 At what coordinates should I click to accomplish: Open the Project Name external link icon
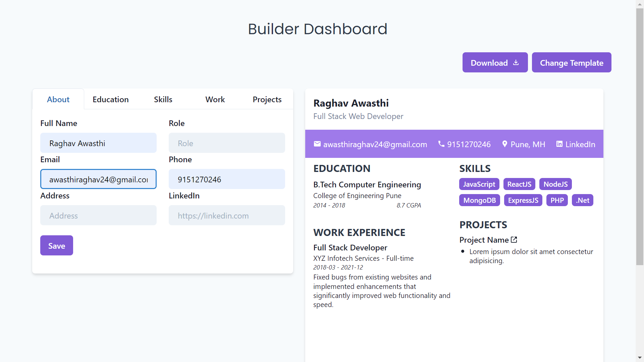pos(514,240)
